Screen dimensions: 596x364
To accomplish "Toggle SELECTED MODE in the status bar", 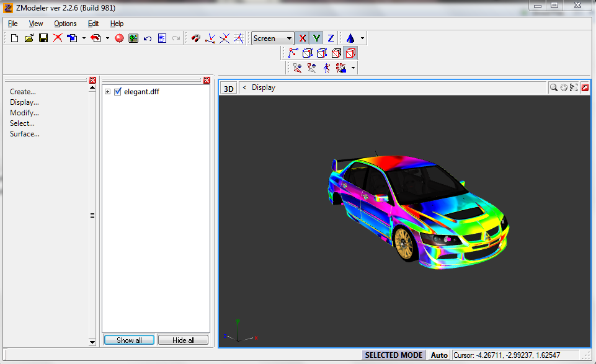I will [394, 355].
